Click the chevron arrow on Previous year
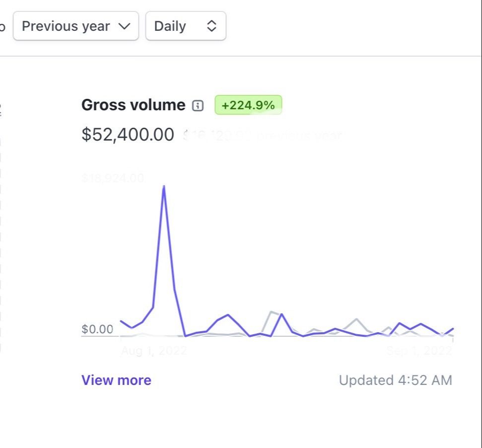The width and height of the screenshot is (482, 448). coord(125,26)
